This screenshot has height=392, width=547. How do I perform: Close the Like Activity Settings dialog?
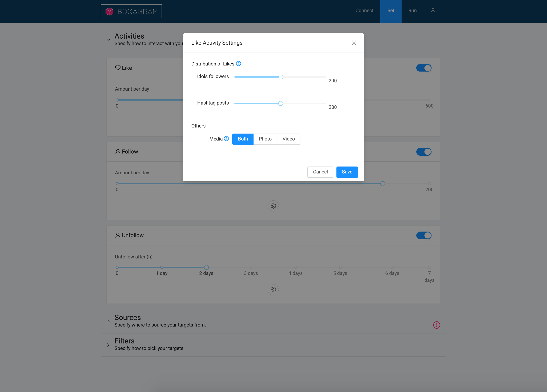tap(354, 43)
